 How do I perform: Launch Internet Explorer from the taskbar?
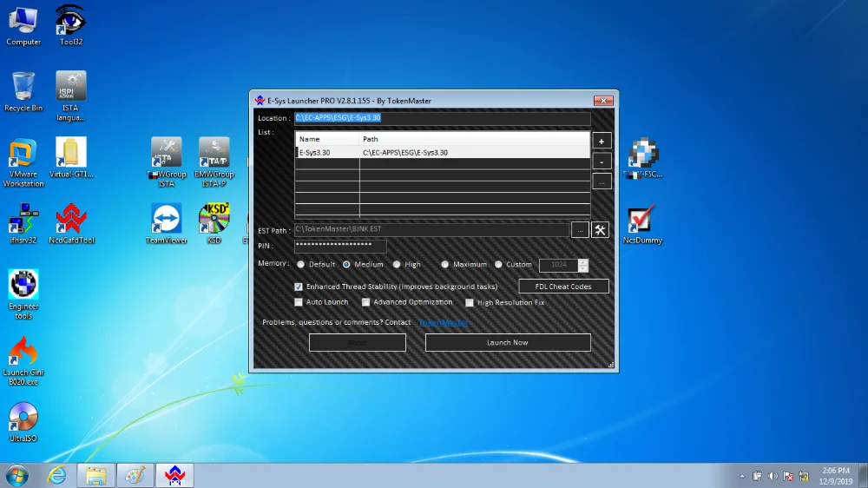56,476
